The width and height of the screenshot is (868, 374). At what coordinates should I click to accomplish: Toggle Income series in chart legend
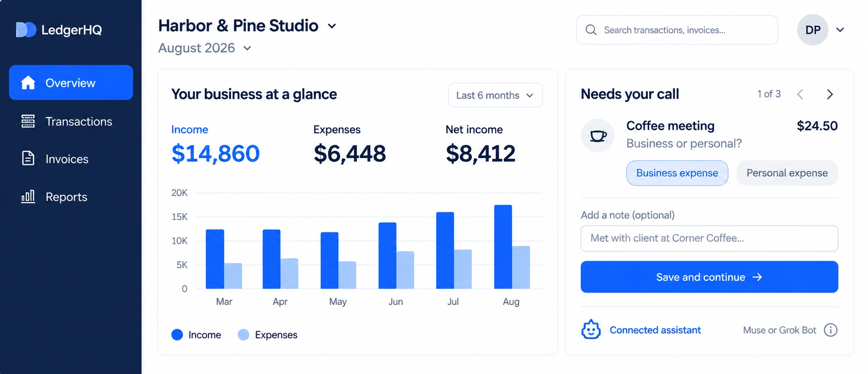coord(196,335)
